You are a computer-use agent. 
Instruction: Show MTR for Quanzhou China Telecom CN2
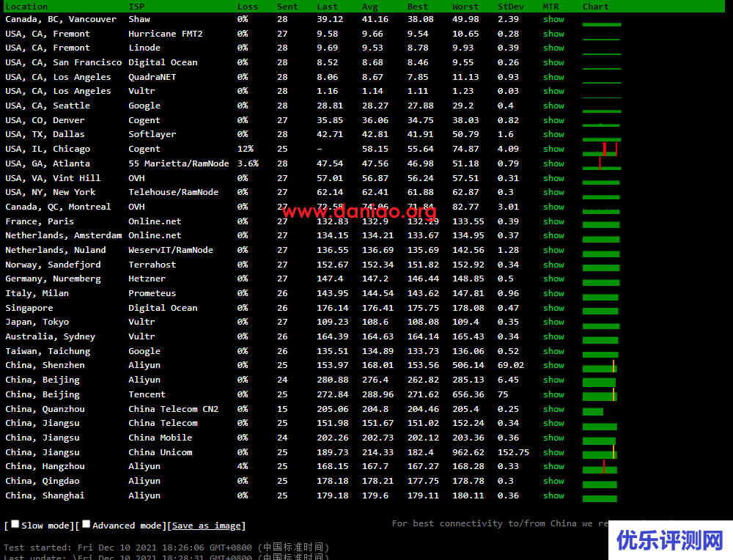[x=553, y=409]
